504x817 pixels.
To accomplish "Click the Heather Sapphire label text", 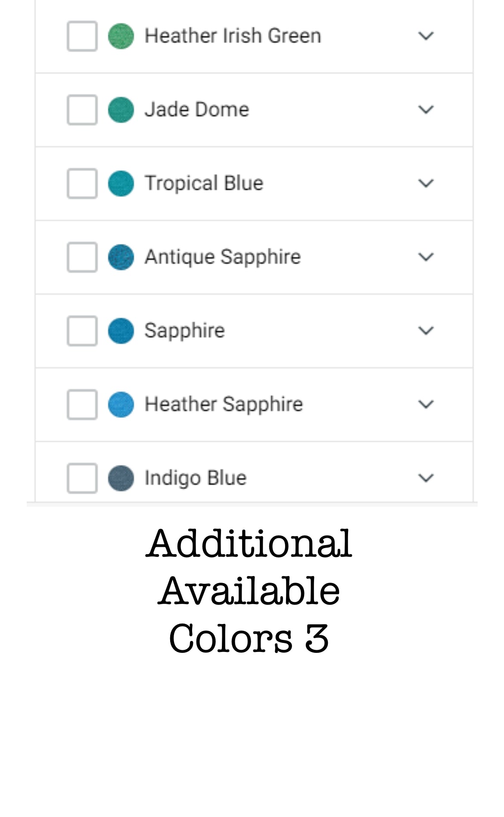I will click(224, 405).
